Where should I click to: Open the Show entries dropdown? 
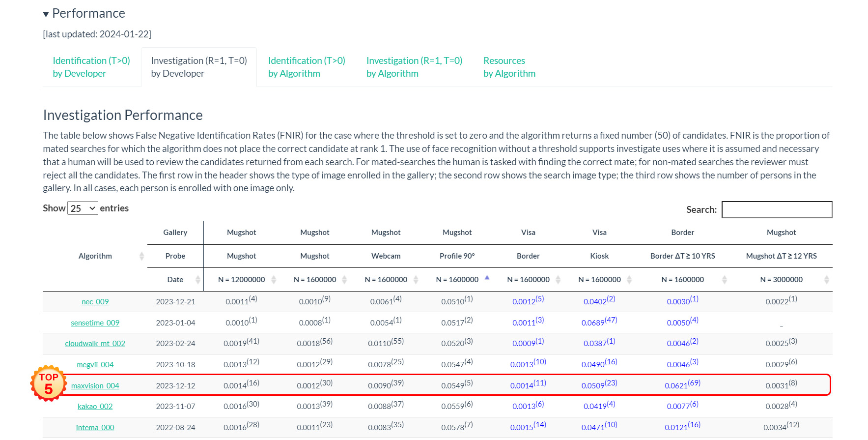click(x=83, y=208)
